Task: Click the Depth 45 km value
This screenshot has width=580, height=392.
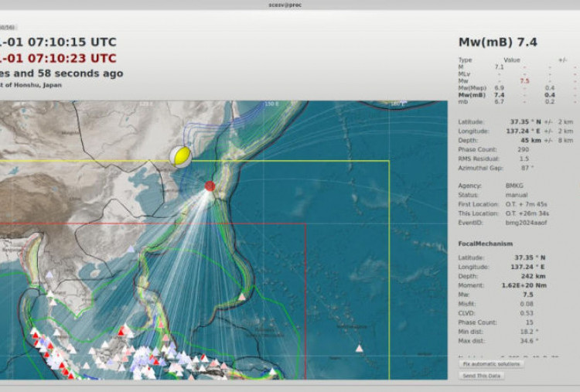Action: tap(531, 141)
